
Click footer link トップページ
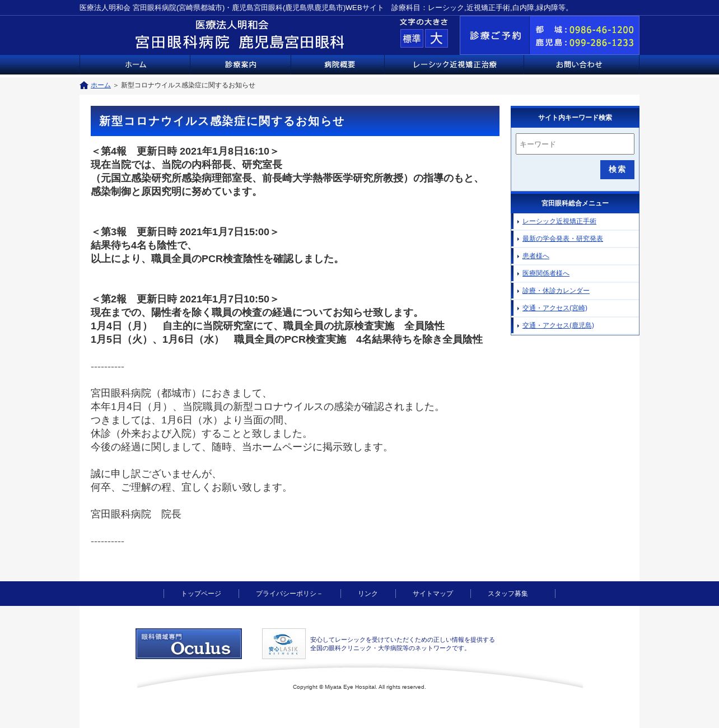click(201, 594)
